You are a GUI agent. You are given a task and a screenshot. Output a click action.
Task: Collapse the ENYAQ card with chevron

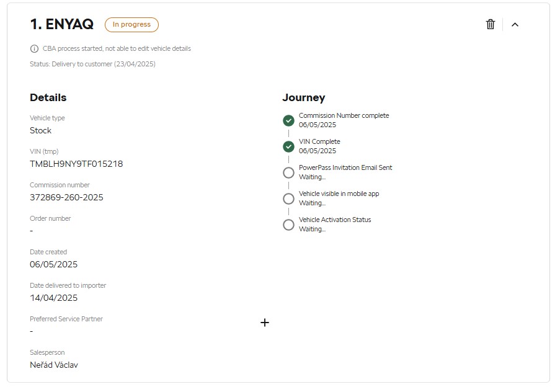tap(515, 25)
